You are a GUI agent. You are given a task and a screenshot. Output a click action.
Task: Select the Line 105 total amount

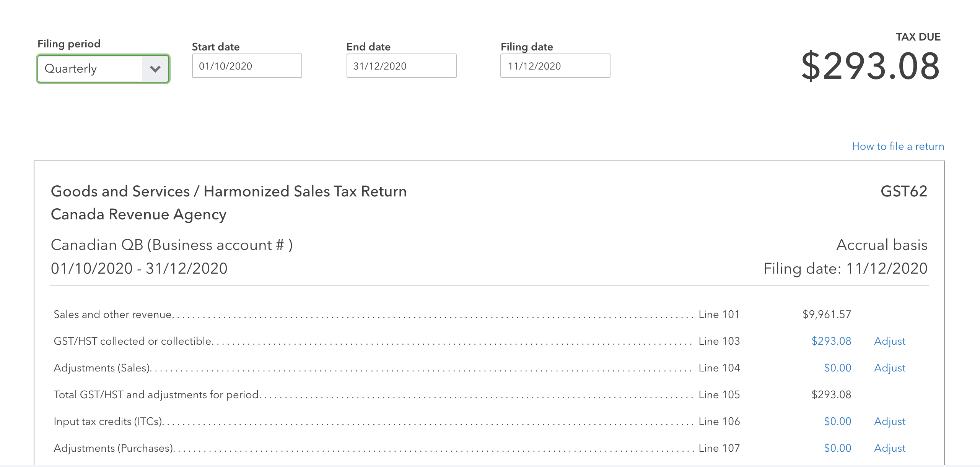tap(831, 394)
